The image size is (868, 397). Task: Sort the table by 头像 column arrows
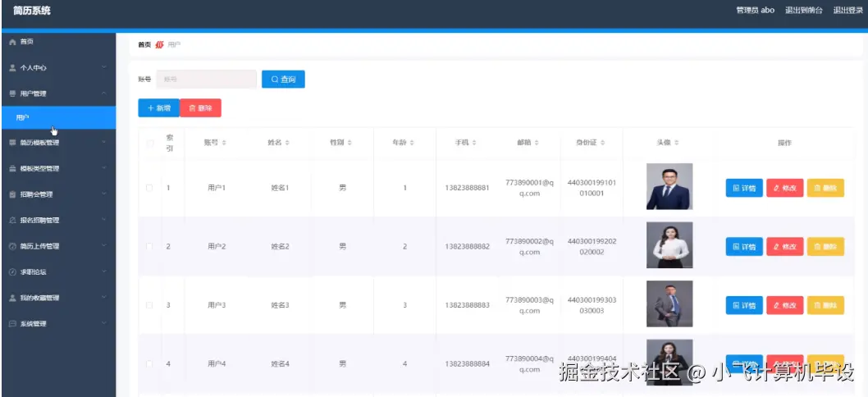[x=677, y=143]
